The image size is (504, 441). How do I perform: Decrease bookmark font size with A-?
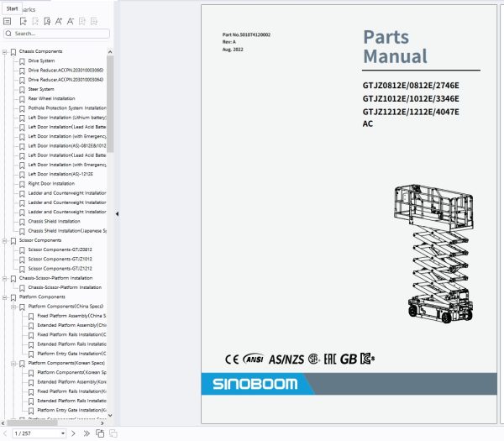[71, 22]
